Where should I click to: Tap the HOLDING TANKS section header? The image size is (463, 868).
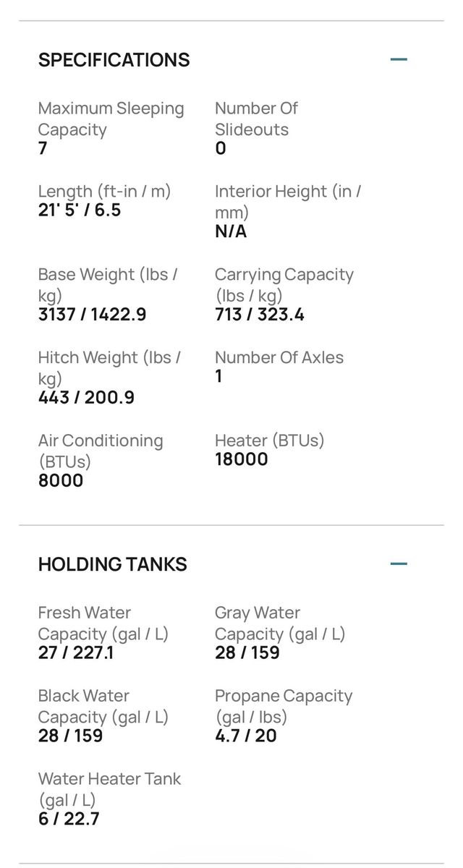[x=113, y=564]
